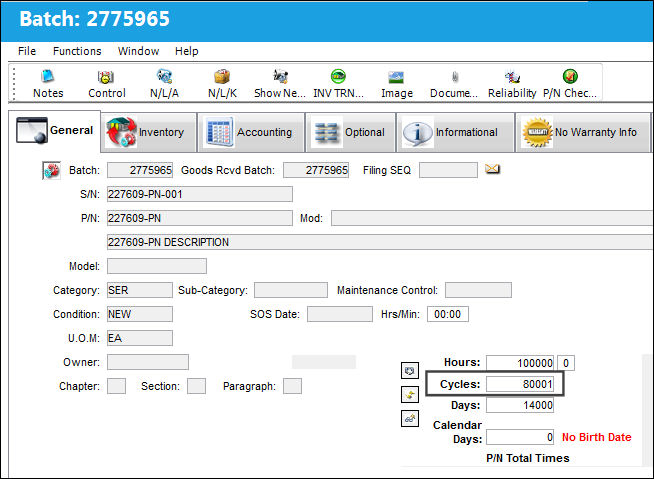Screen dimensions: 654x479
Task: Click the Mod field
Action: [x=492, y=218]
